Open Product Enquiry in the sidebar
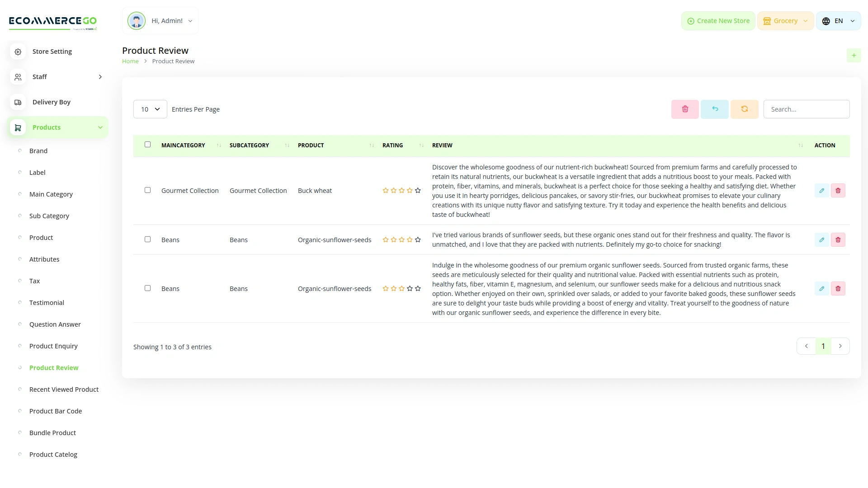This screenshot has height=488, width=868. tap(53, 346)
